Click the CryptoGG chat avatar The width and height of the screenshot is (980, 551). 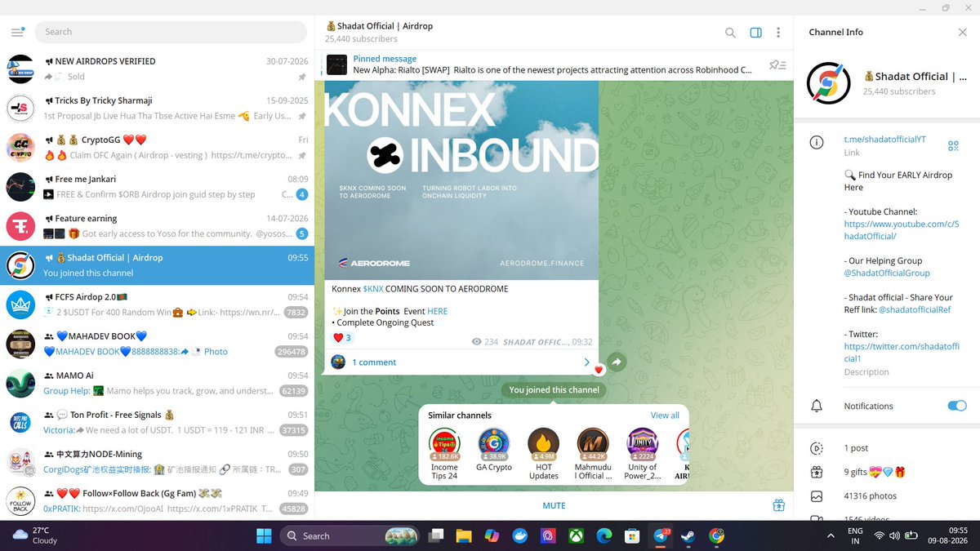point(20,148)
